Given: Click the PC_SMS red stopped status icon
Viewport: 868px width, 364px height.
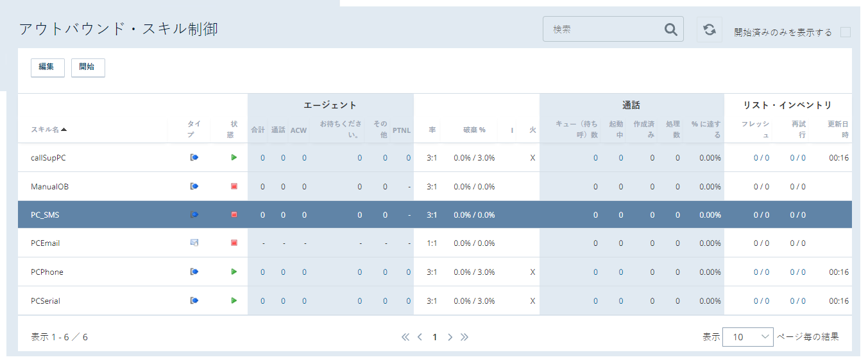Looking at the screenshot, I should pos(234,214).
